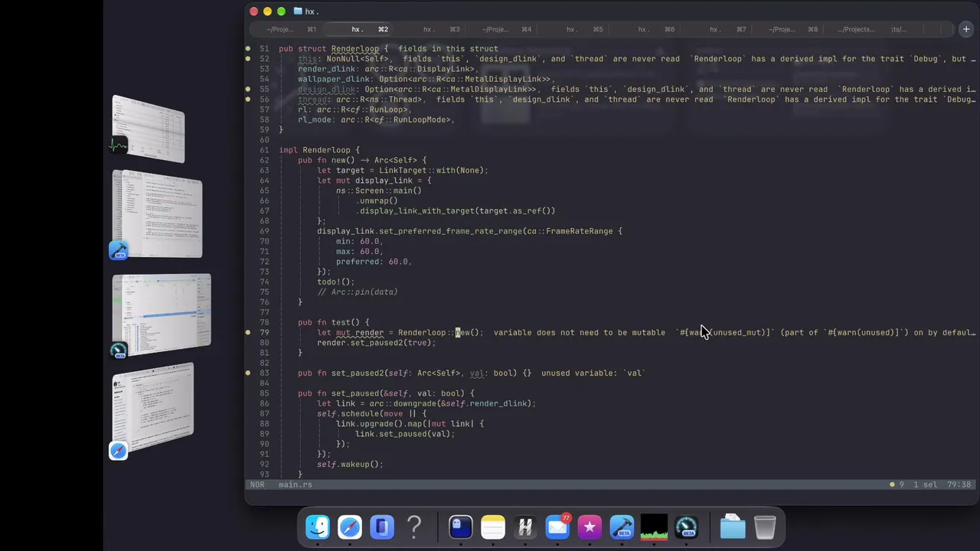Image resolution: width=980 pixels, height=551 pixels.
Task: Zoom the terminal window with green button
Action: 281,11
